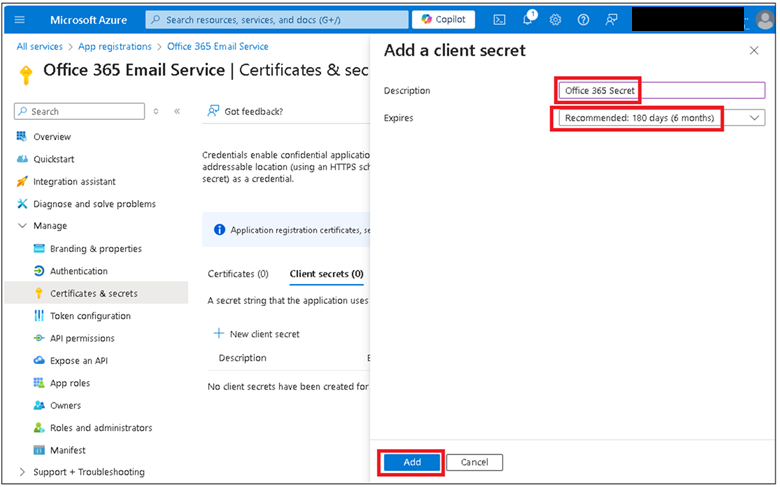This screenshot has height=487, width=780.
Task: Open Branding & properties
Action: coord(96,249)
